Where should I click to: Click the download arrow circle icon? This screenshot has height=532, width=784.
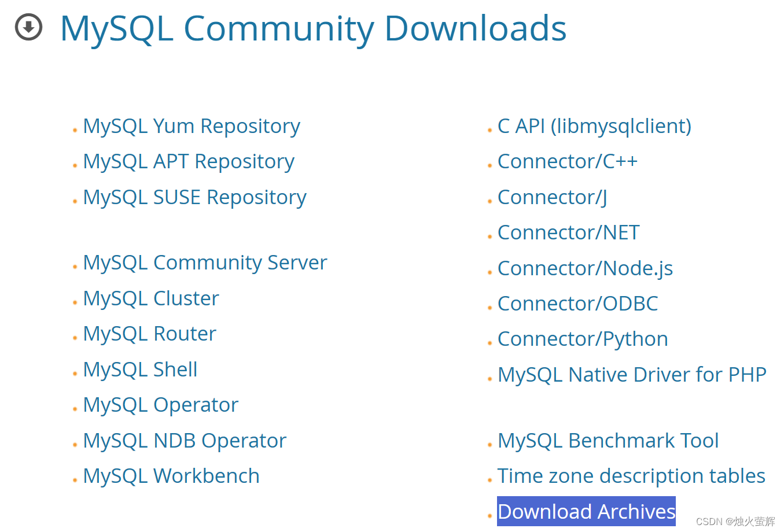tap(28, 27)
